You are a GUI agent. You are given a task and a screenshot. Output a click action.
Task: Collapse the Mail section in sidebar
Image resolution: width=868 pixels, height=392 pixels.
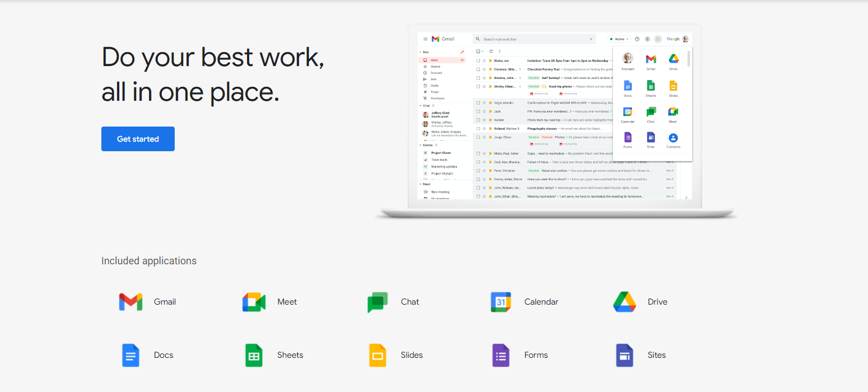pyautogui.click(x=421, y=52)
